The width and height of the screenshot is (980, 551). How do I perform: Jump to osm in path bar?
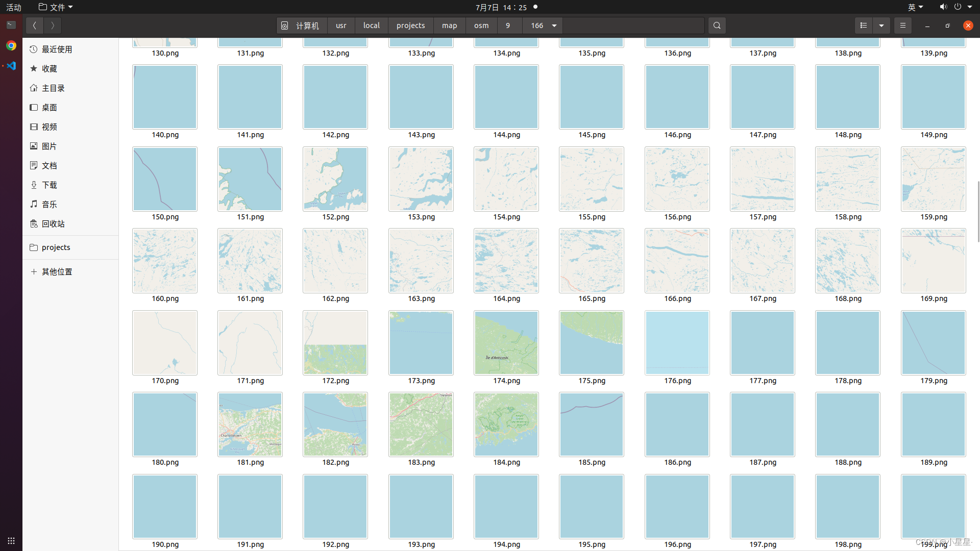coord(481,26)
